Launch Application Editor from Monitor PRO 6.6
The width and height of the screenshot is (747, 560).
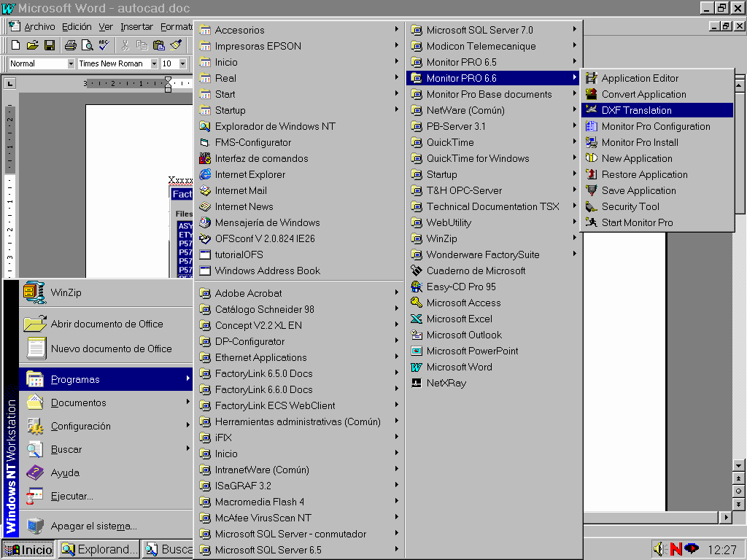point(657,78)
